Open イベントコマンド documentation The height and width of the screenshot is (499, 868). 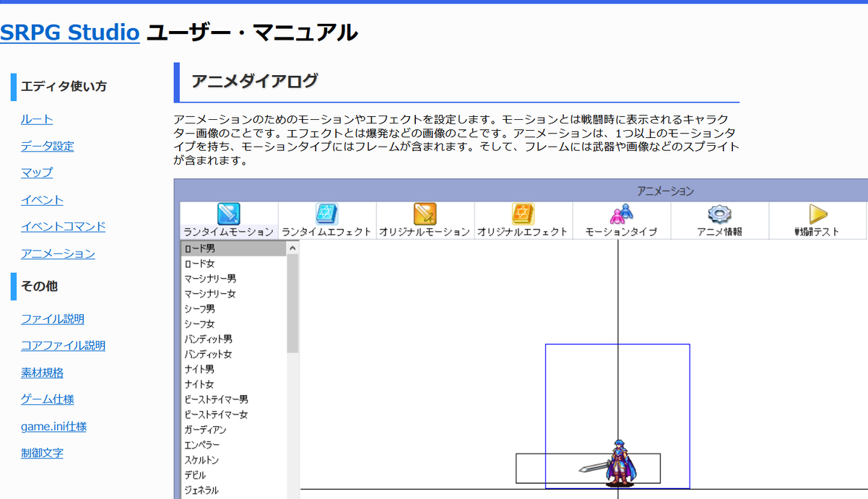[x=62, y=226]
